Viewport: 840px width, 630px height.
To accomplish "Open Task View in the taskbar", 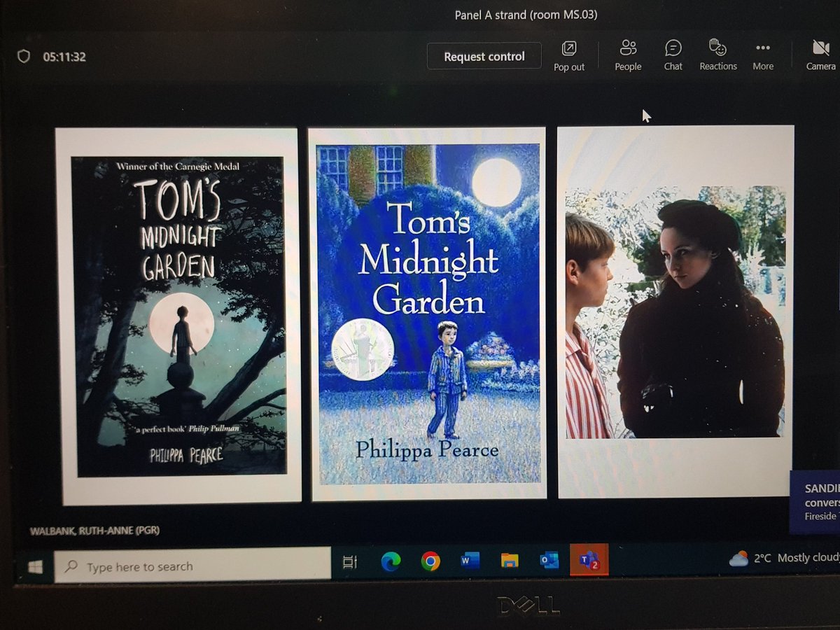I will pyautogui.click(x=350, y=562).
